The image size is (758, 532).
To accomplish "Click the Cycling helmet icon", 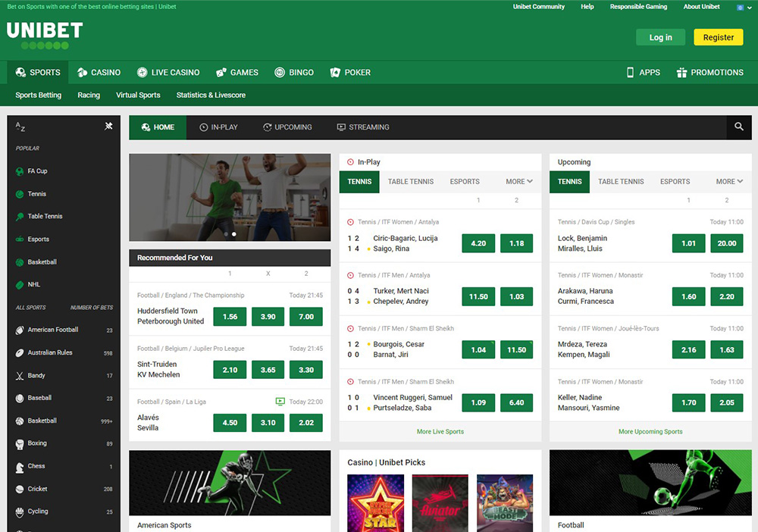I will [x=20, y=512].
